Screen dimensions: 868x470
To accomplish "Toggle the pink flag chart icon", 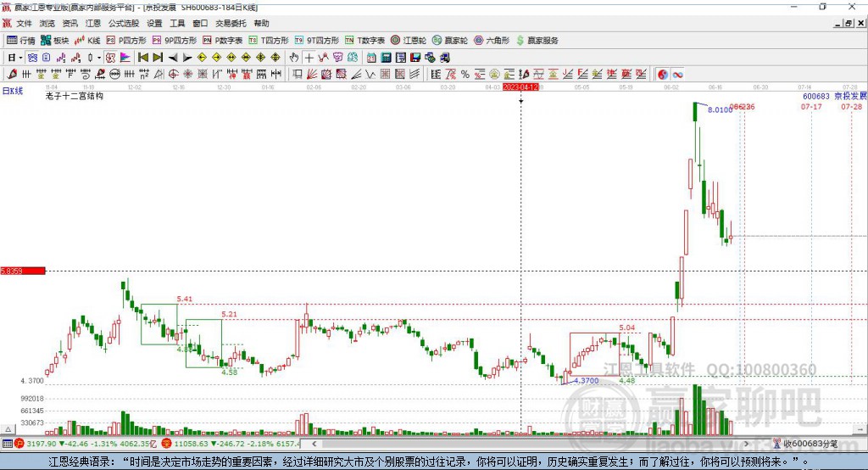I will (x=125, y=58).
